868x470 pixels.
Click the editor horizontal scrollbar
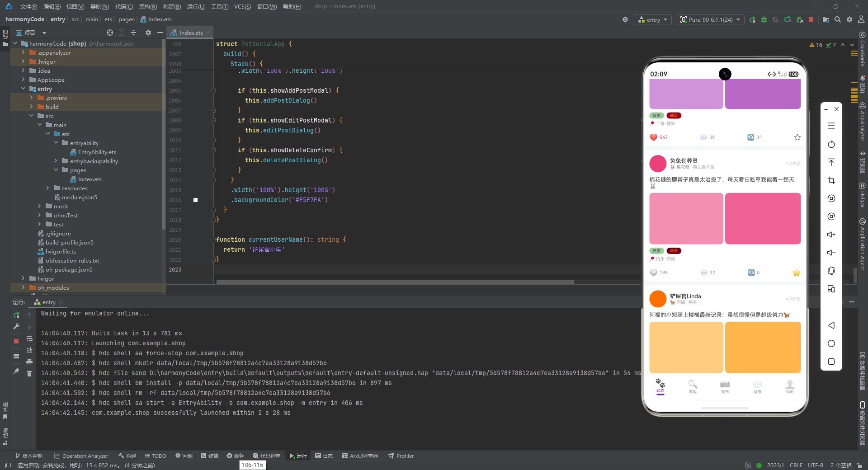[395, 282]
